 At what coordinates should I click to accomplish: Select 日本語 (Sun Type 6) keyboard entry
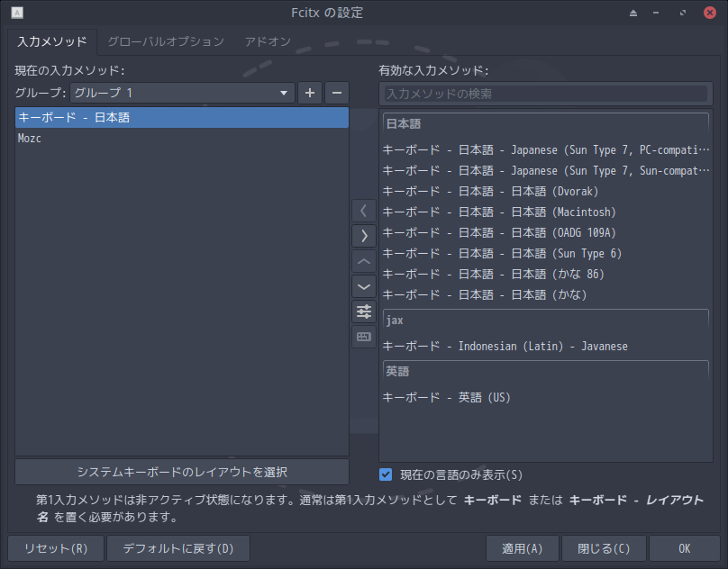pyautogui.click(x=546, y=253)
